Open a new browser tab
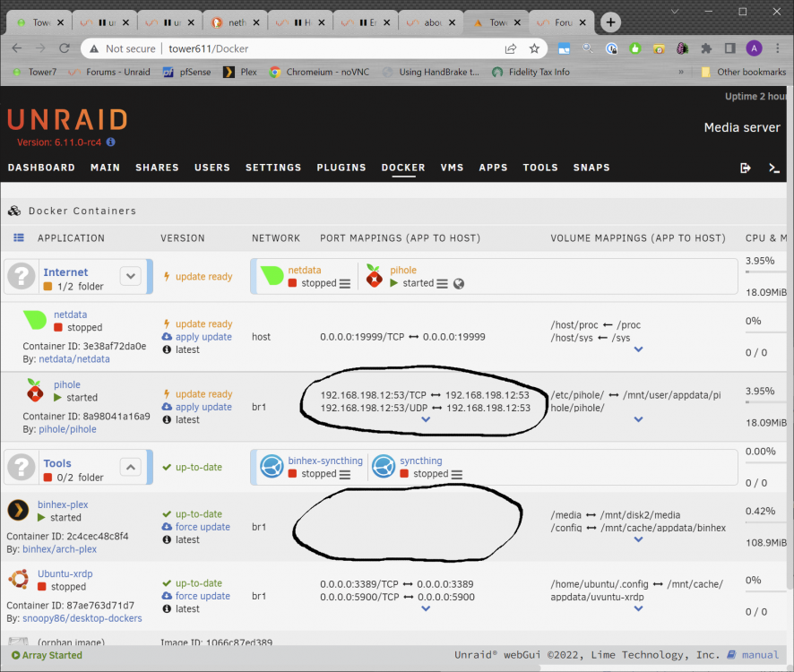Viewport: 794px width, 672px height. pos(610,22)
